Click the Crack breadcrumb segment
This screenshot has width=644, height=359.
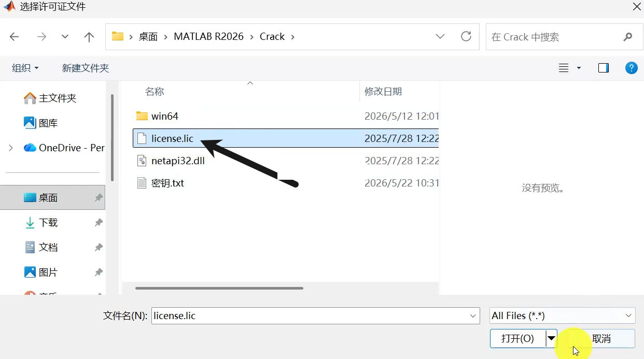(x=272, y=37)
